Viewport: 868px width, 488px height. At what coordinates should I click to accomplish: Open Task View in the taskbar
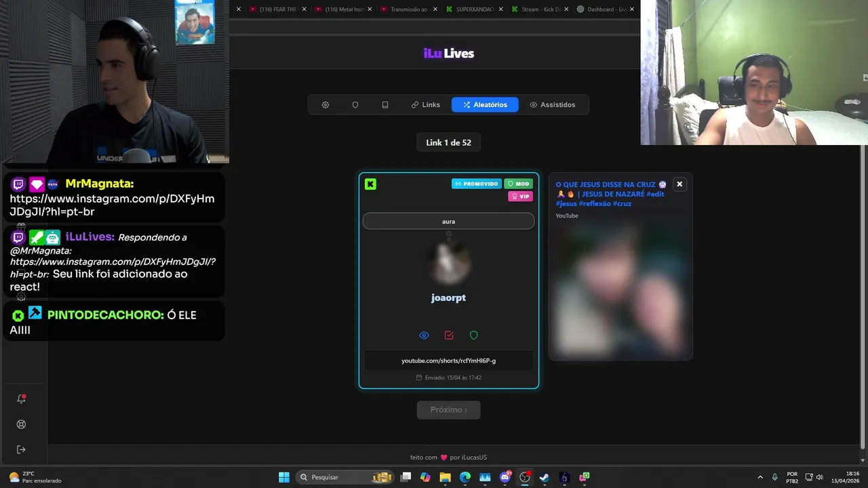click(406, 477)
